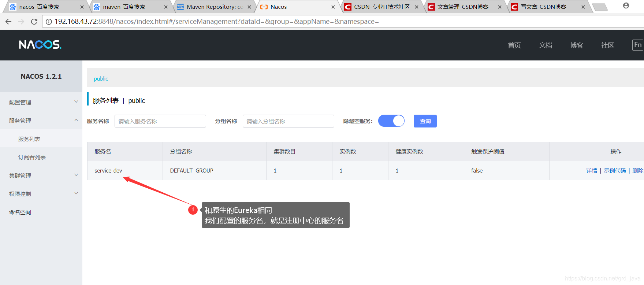Click the 触发保护阈值 column header
The width and height of the screenshot is (644, 285).
point(507,152)
